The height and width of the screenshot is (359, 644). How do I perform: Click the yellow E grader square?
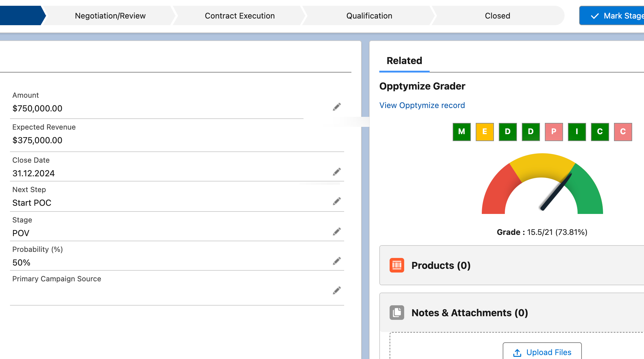pyautogui.click(x=485, y=132)
